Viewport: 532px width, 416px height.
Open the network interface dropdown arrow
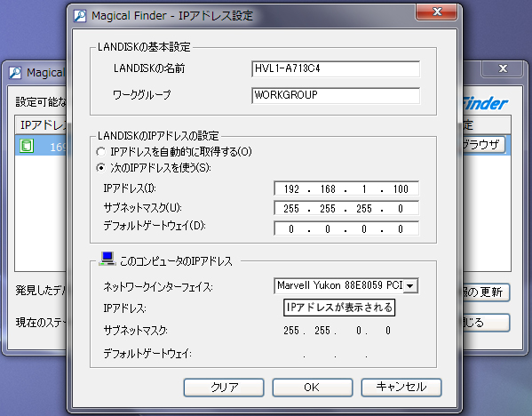[410, 286]
